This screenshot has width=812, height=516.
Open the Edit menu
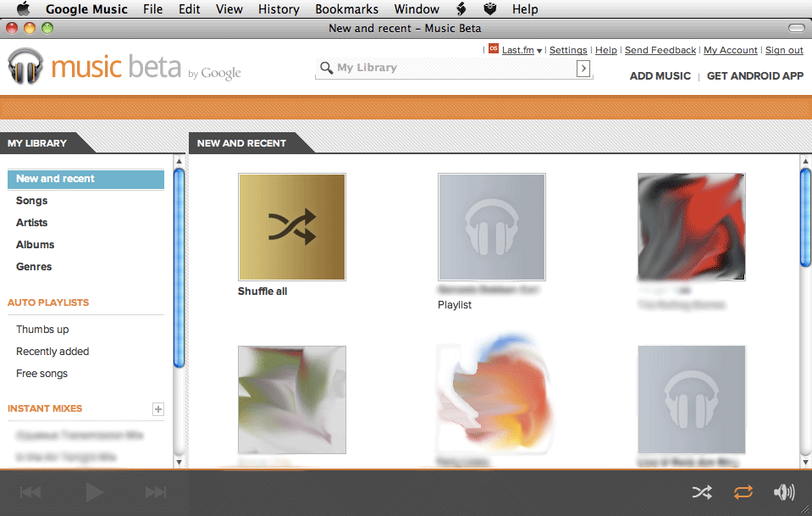point(189,8)
